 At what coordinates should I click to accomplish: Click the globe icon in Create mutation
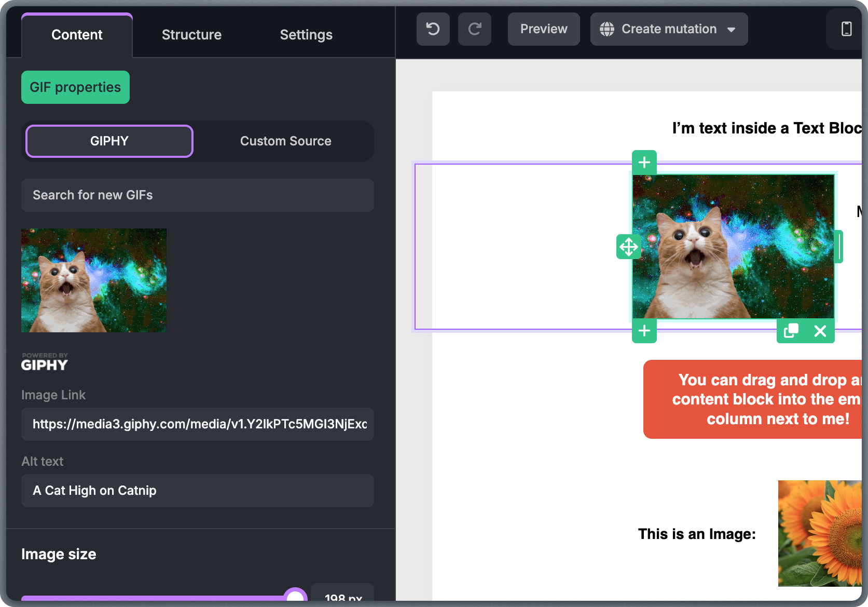(x=607, y=29)
